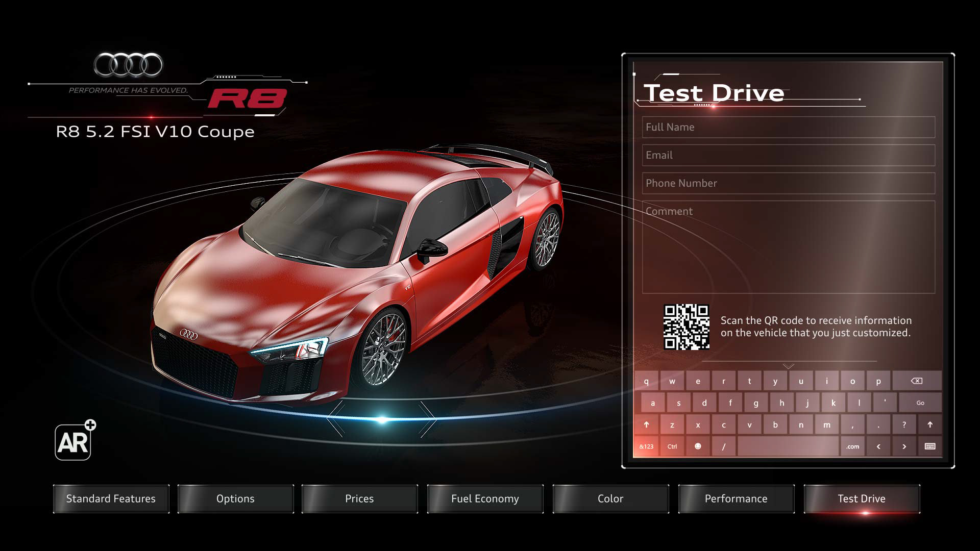Viewport: 980px width, 551px height.
Task: Click the Audi rings logo
Action: point(128,65)
